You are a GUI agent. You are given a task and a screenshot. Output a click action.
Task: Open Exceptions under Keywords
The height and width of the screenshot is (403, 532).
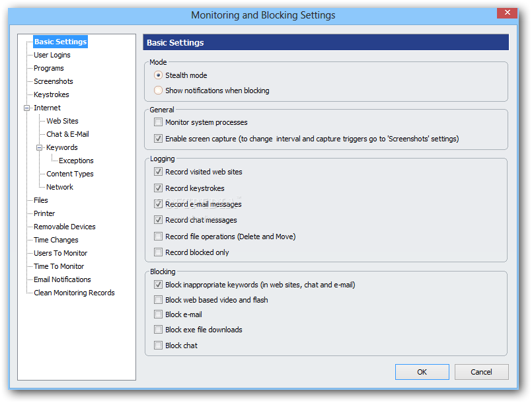tap(76, 161)
